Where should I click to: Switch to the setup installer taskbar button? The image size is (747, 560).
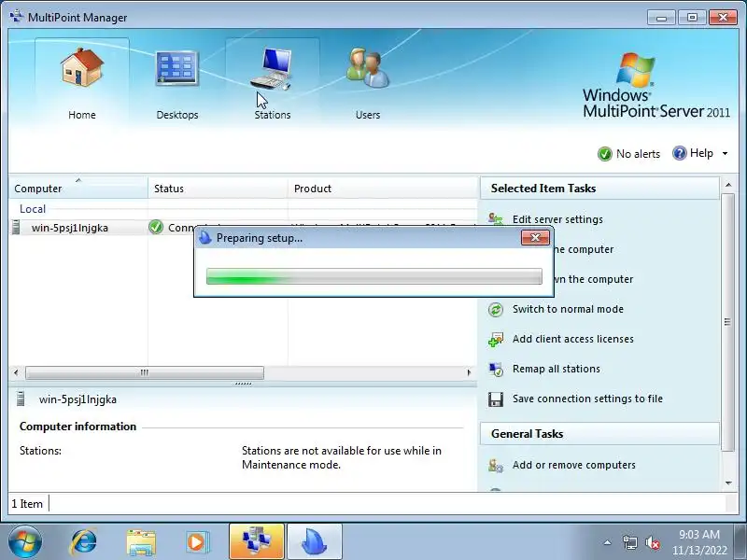click(315, 541)
